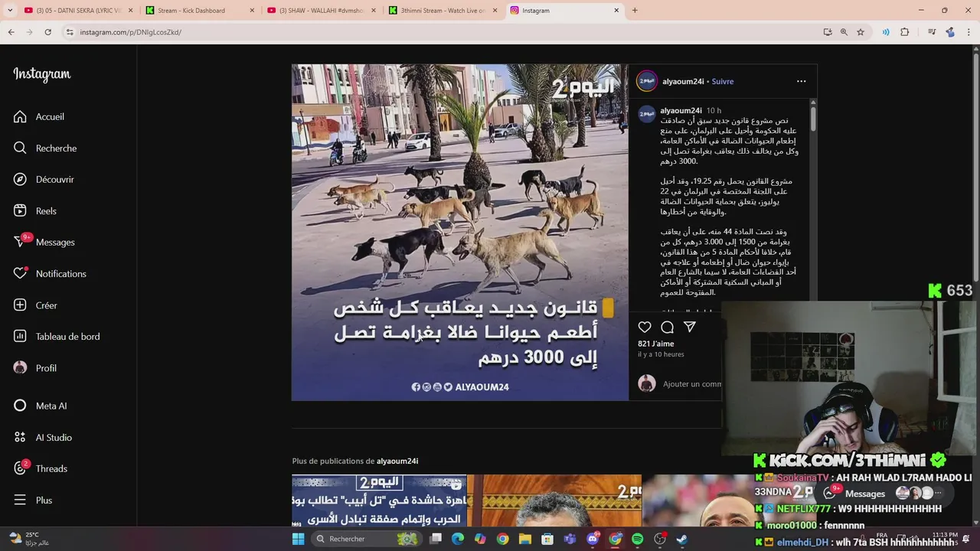Open Spotify from the taskbar
The image size is (980, 551).
[x=638, y=539]
